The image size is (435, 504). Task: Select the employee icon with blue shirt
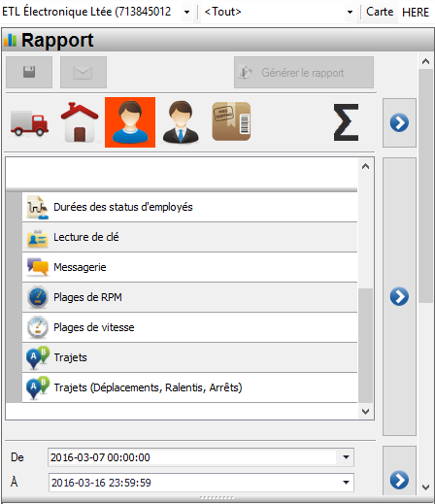point(130,122)
